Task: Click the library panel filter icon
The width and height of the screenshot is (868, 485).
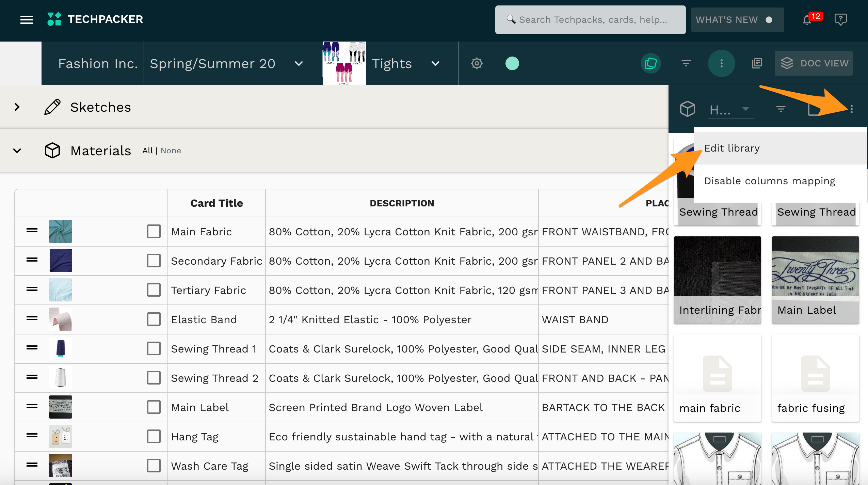Action: [x=781, y=109]
